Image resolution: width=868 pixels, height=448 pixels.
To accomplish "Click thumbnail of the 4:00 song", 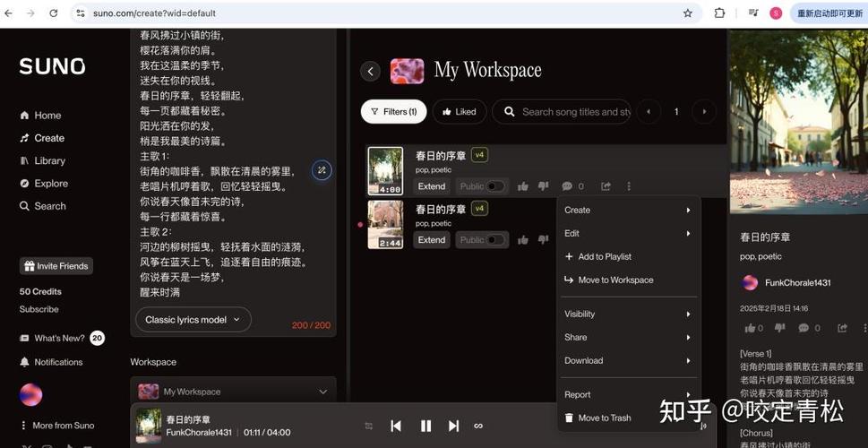I will click(x=385, y=171).
